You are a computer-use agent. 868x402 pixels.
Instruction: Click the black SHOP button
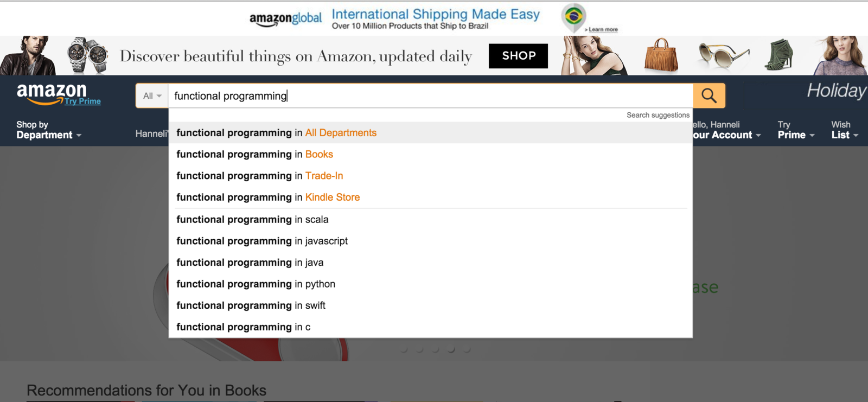pos(518,56)
